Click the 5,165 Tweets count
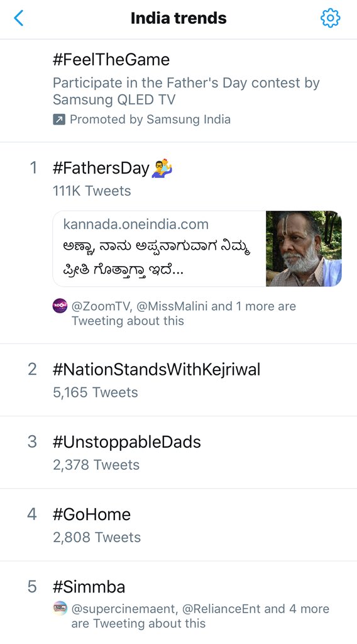Viewport: 357px width, 644px height. tap(95, 392)
